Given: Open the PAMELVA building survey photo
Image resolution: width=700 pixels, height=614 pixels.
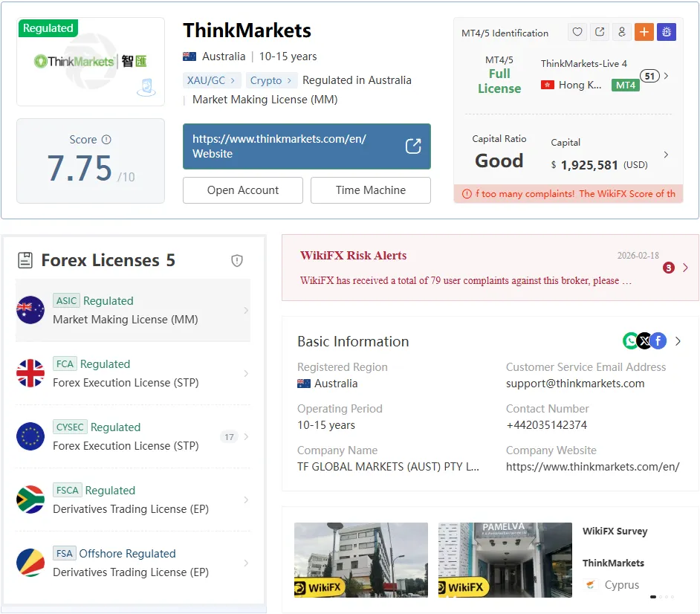Looking at the screenshot, I should pyautogui.click(x=505, y=560).
